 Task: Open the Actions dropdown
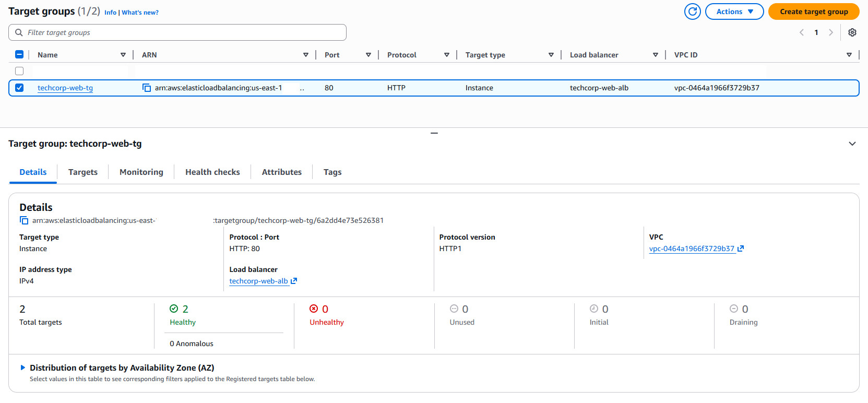(x=734, y=11)
